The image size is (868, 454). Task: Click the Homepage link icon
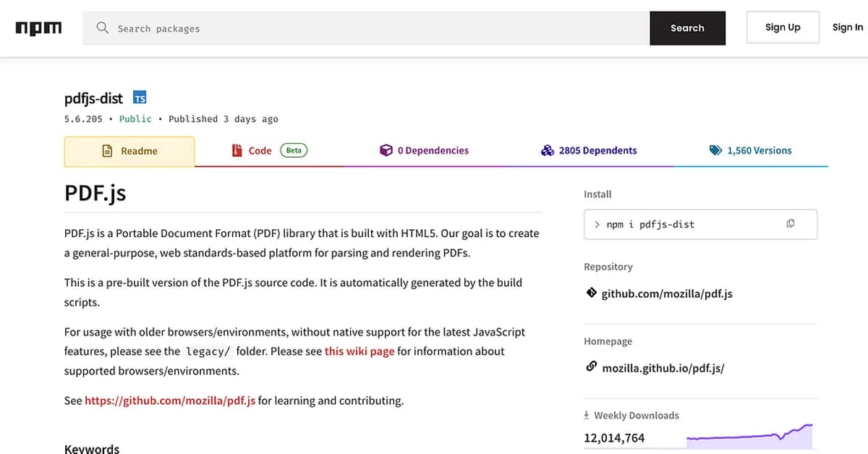click(x=592, y=367)
